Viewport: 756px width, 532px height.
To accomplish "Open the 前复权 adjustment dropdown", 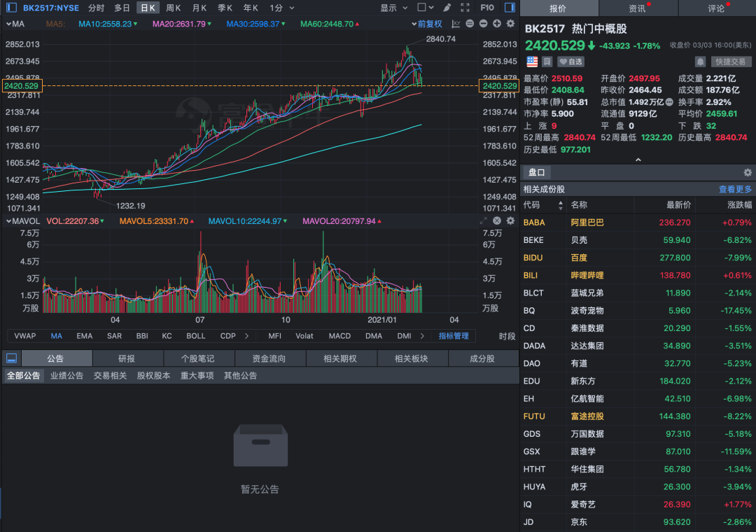I will point(427,24).
